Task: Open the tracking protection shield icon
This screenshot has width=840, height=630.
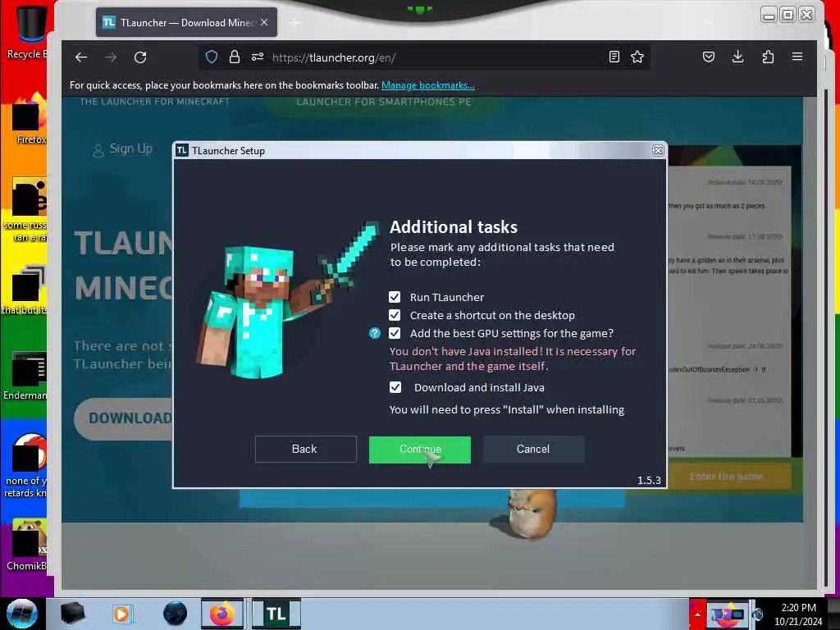Action: [x=212, y=57]
